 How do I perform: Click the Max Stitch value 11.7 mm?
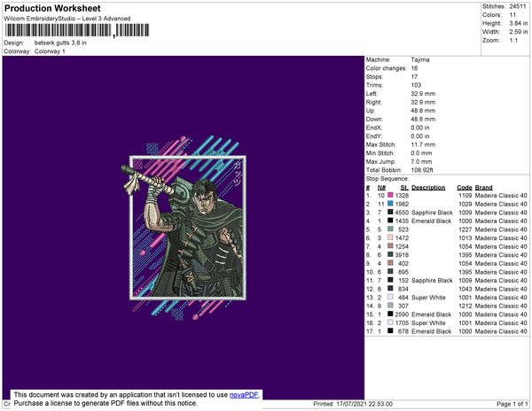pos(423,144)
